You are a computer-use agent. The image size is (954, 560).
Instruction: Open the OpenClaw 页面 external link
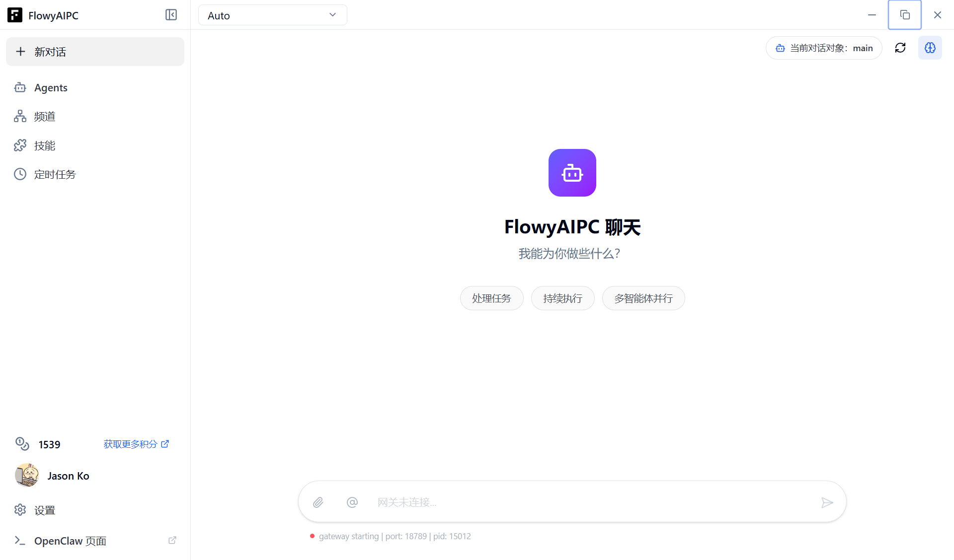click(70, 541)
